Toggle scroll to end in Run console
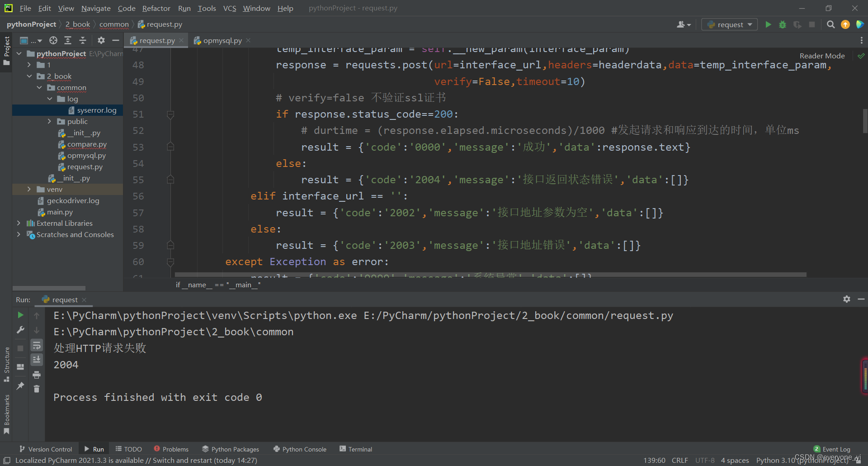The height and width of the screenshot is (466, 868). pyautogui.click(x=37, y=359)
